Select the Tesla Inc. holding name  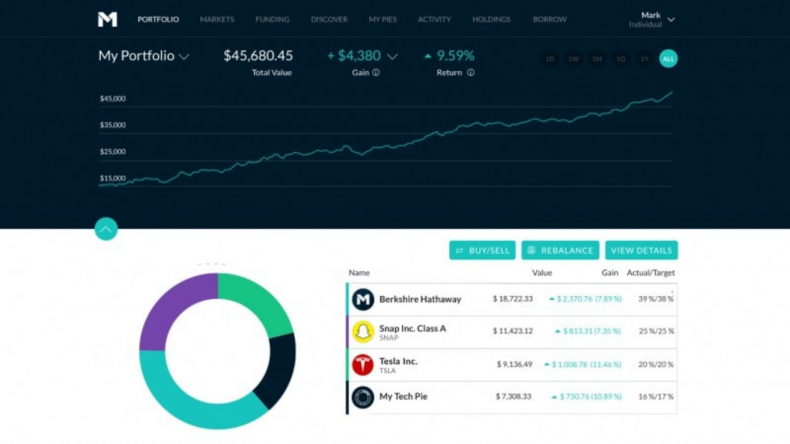click(x=398, y=361)
